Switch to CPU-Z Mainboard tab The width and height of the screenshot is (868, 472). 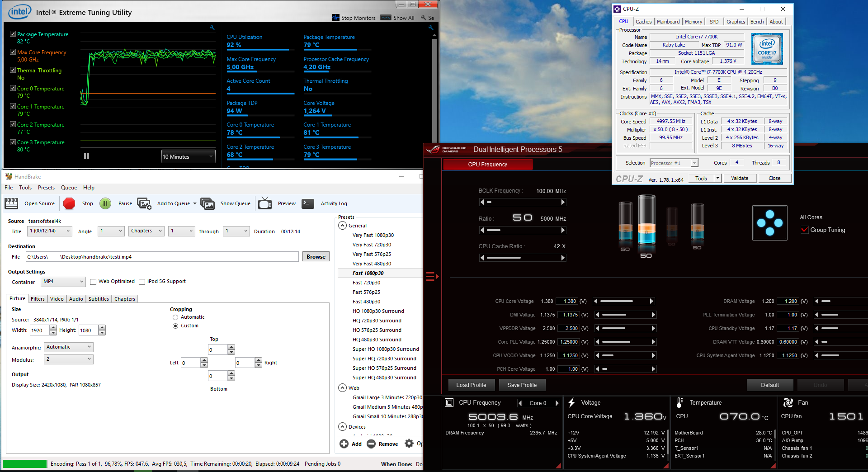tap(668, 22)
